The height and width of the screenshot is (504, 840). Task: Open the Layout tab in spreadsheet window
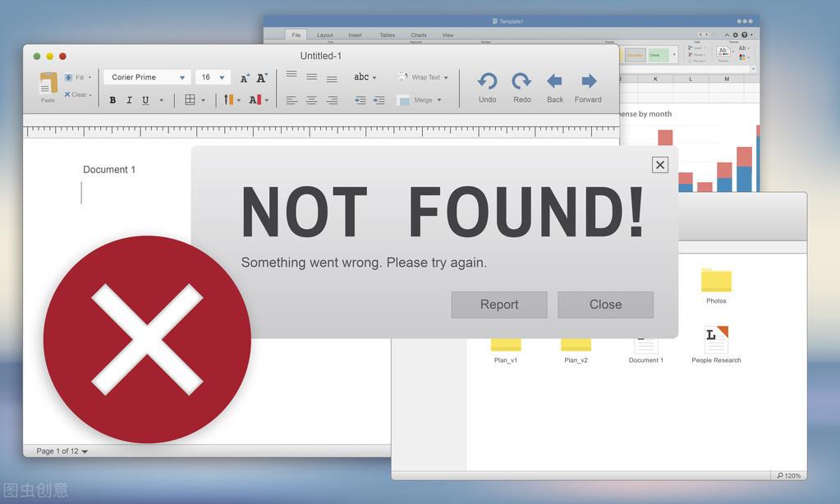pyautogui.click(x=324, y=35)
